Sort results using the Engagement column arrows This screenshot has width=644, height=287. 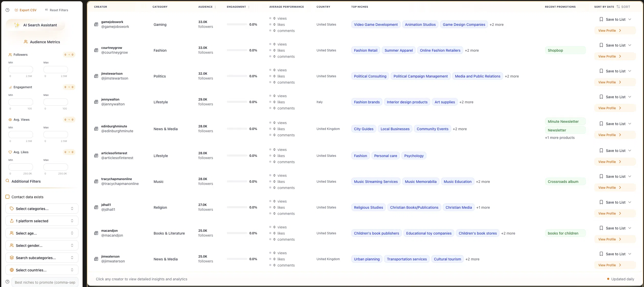coord(249,7)
